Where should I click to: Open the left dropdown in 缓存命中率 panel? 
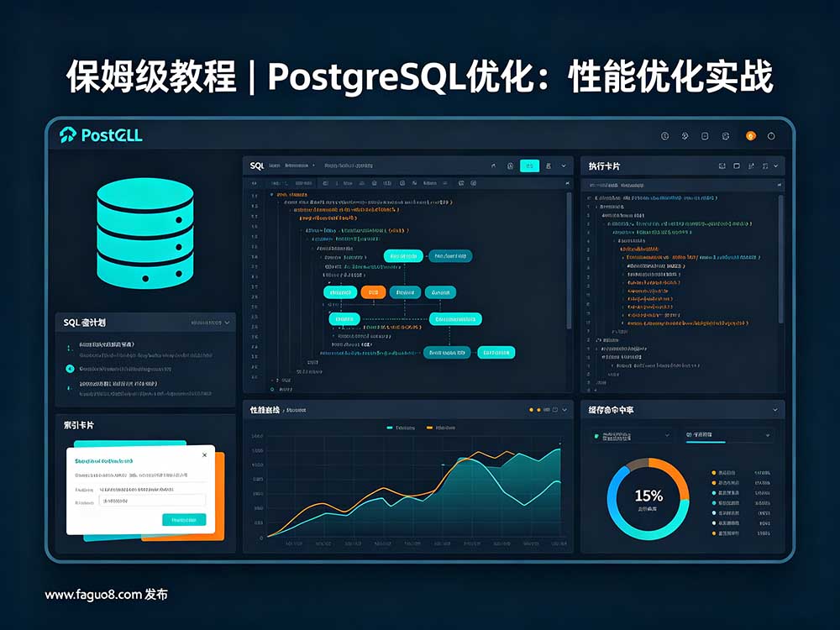[x=633, y=435]
